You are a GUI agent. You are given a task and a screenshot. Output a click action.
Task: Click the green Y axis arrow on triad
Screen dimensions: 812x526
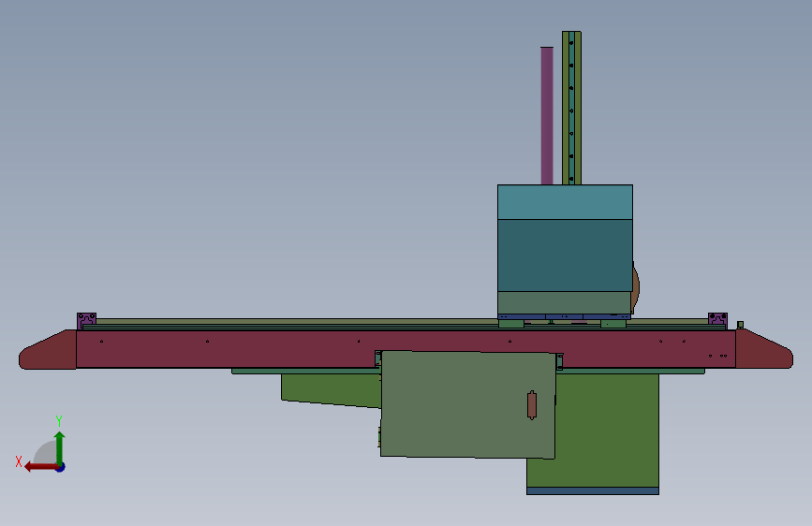(x=60, y=447)
